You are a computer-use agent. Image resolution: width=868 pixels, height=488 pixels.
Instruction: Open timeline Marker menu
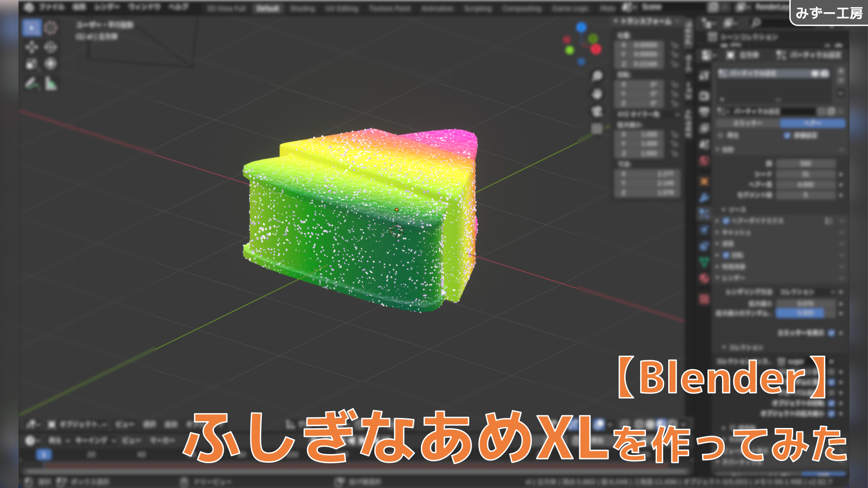pos(162,440)
